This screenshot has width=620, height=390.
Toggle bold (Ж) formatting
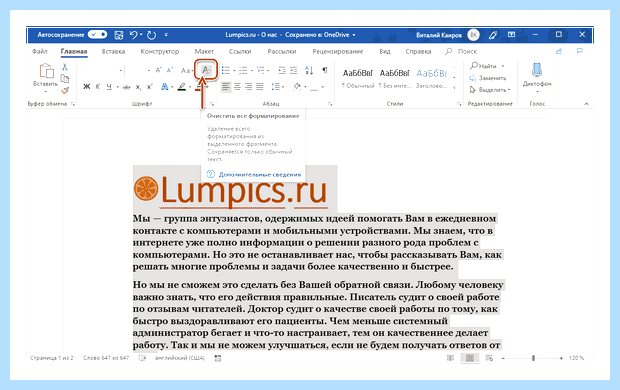pos(86,87)
